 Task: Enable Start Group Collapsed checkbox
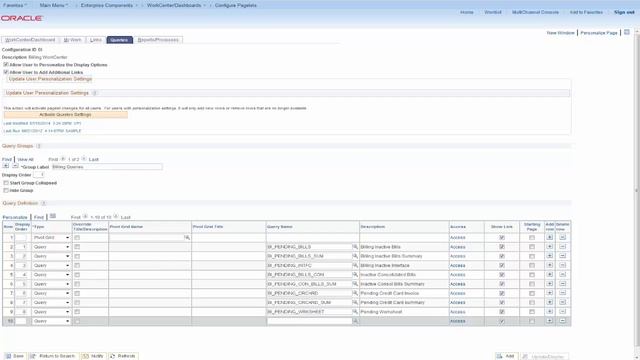click(6, 183)
